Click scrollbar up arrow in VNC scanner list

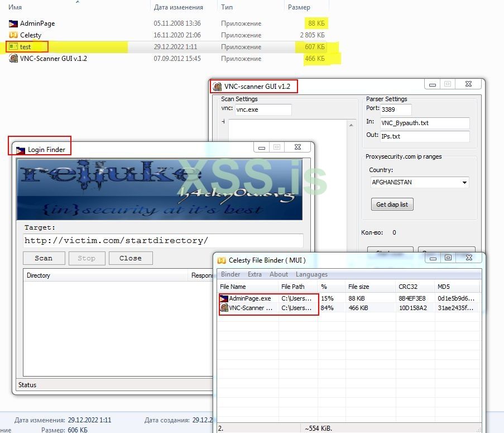(x=351, y=125)
